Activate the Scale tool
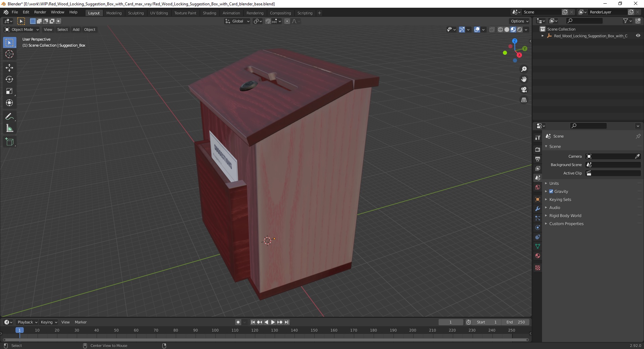This screenshot has width=644, height=349. (x=9, y=91)
